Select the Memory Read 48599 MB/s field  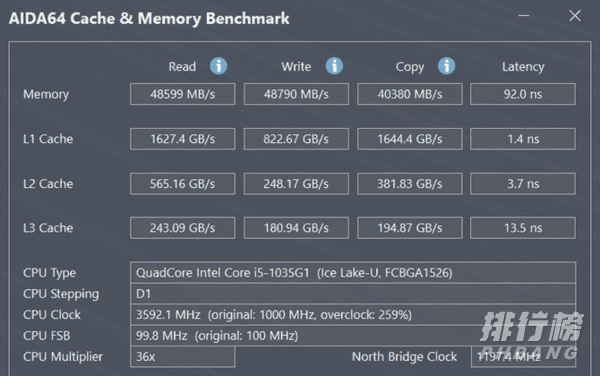click(183, 94)
